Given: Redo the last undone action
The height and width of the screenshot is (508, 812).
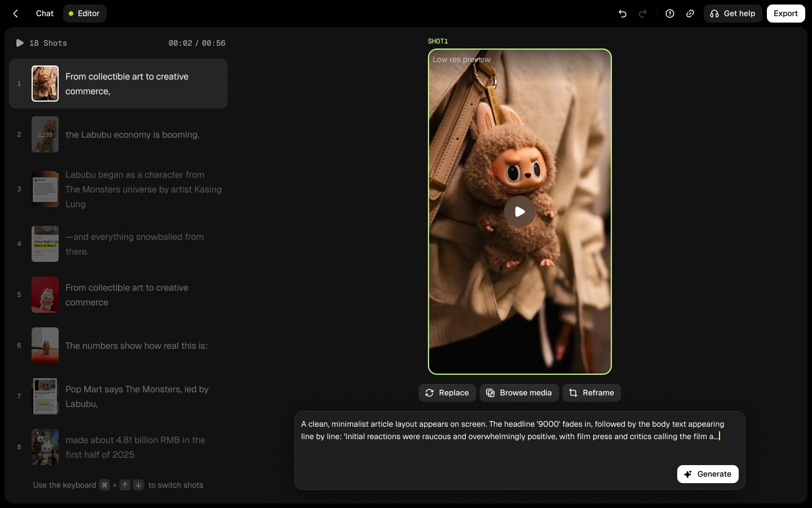Looking at the screenshot, I should pos(643,14).
